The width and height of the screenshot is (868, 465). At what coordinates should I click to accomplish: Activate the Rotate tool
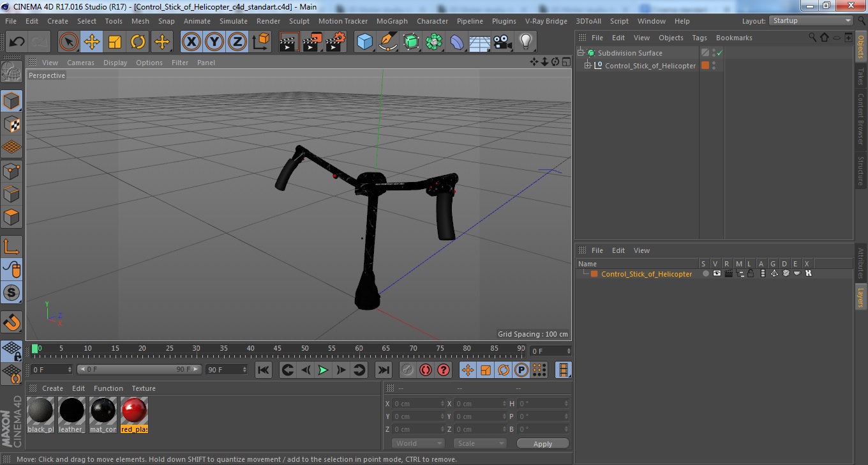[138, 42]
